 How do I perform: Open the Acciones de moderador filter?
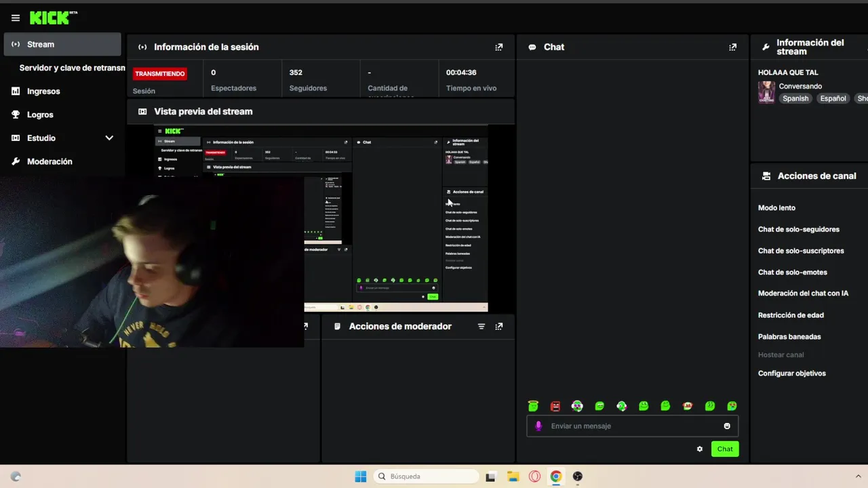pos(481,326)
